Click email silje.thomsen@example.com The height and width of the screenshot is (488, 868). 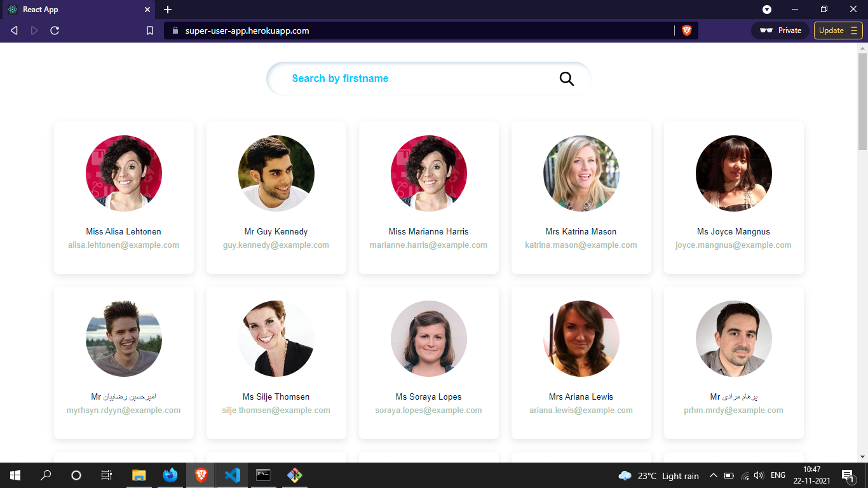[276, 410]
